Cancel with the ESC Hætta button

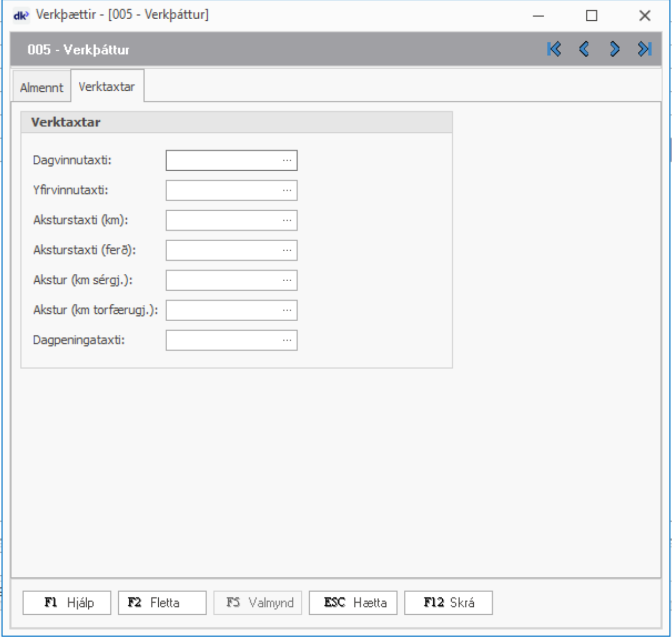pos(353,602)
